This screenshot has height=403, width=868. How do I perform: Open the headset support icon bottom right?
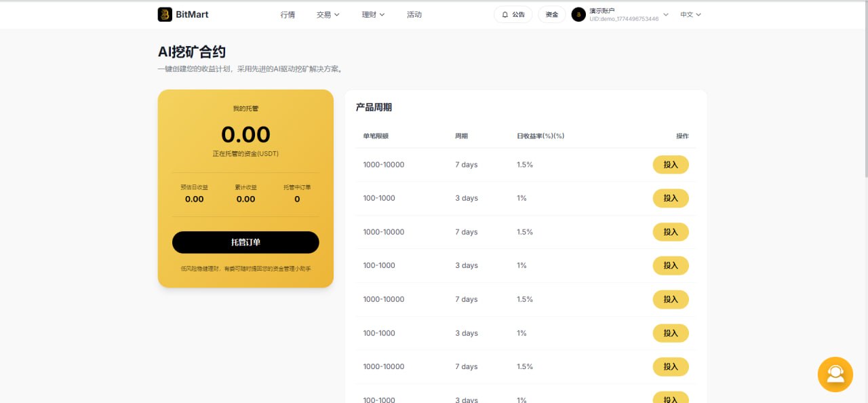coord(835,374)
